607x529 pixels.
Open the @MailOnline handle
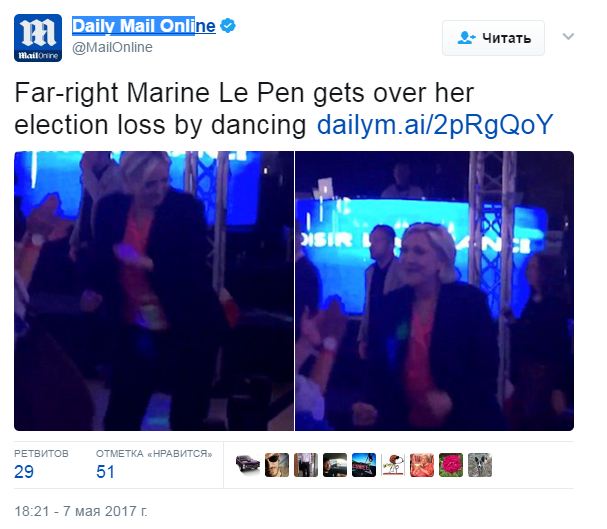pyautogui.click(x=112, y=47)
